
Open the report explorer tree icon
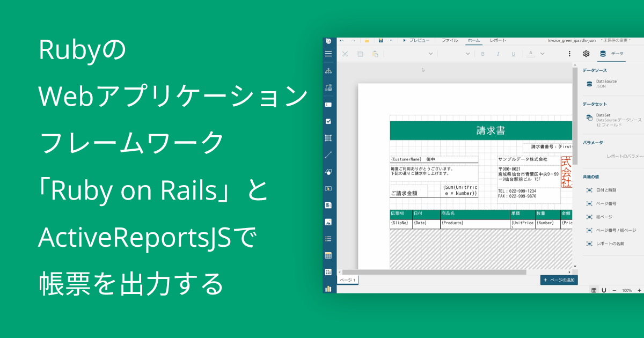(x=328, y=71)
